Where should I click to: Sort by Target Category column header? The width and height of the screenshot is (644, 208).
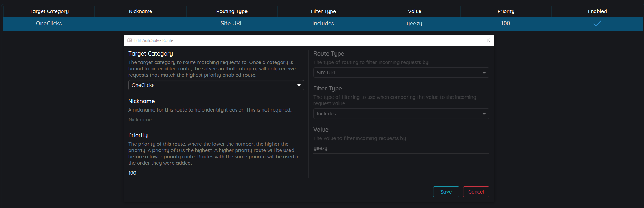pos(49,11)
